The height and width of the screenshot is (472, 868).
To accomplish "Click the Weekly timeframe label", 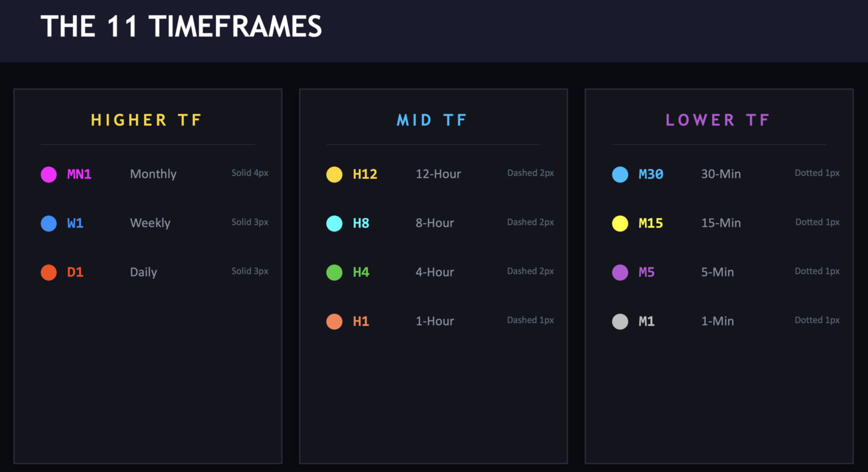I will pyautogui.click(x=150, y=223).
